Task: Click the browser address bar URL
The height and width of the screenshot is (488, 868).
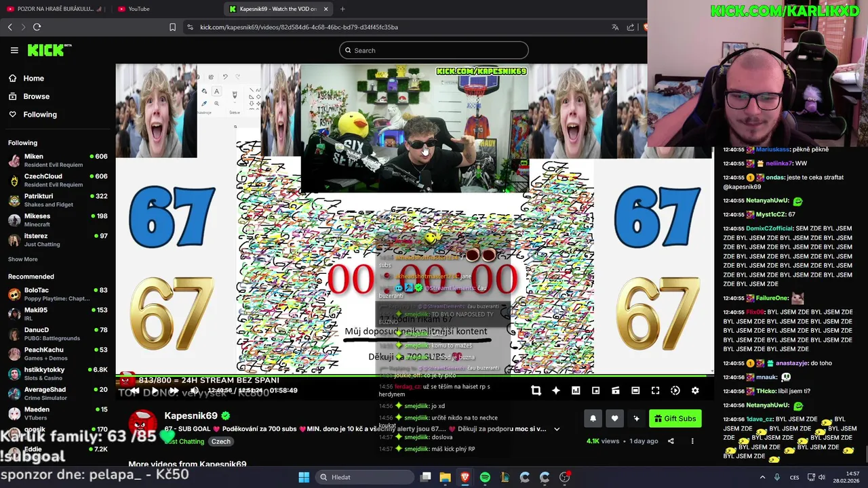Action: [299, 27]
